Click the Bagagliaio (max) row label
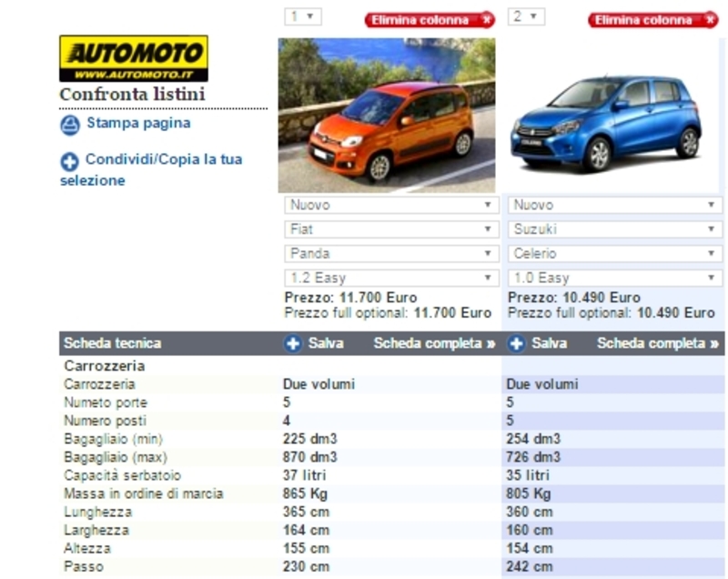Viewport: 728px width, 579px height. pyautogui.click(x=116, y=457)
